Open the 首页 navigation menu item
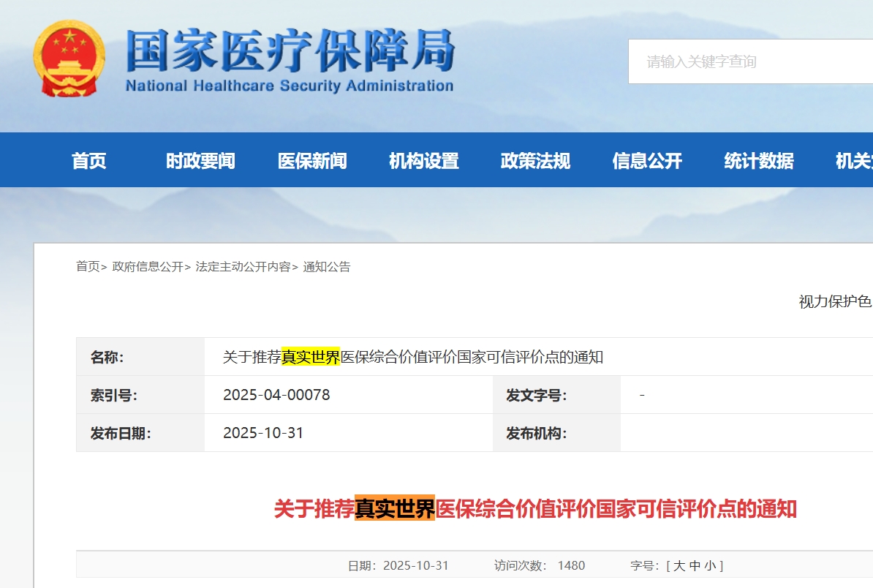873x588 pixels. pyautogui.click(x=89, y=161)
